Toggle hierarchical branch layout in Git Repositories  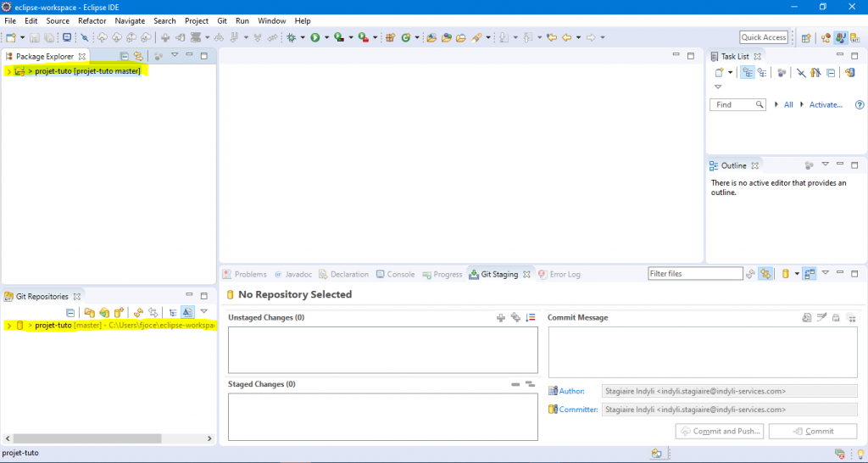coord(173,312)
